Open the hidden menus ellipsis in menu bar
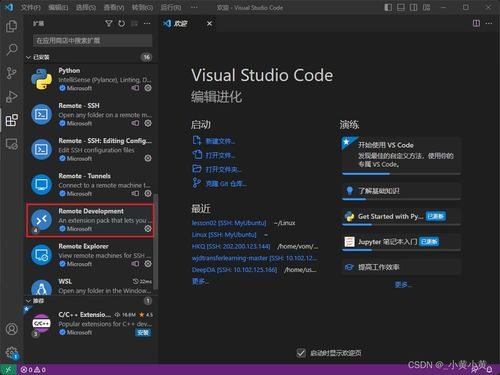 pos(194,7)
